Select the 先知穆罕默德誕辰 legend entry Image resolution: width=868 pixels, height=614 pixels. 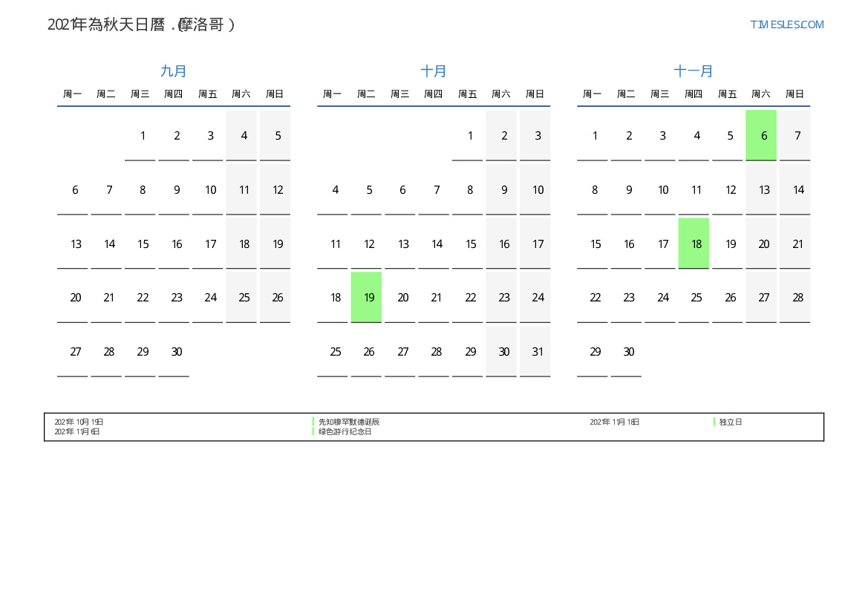(349, 422)
